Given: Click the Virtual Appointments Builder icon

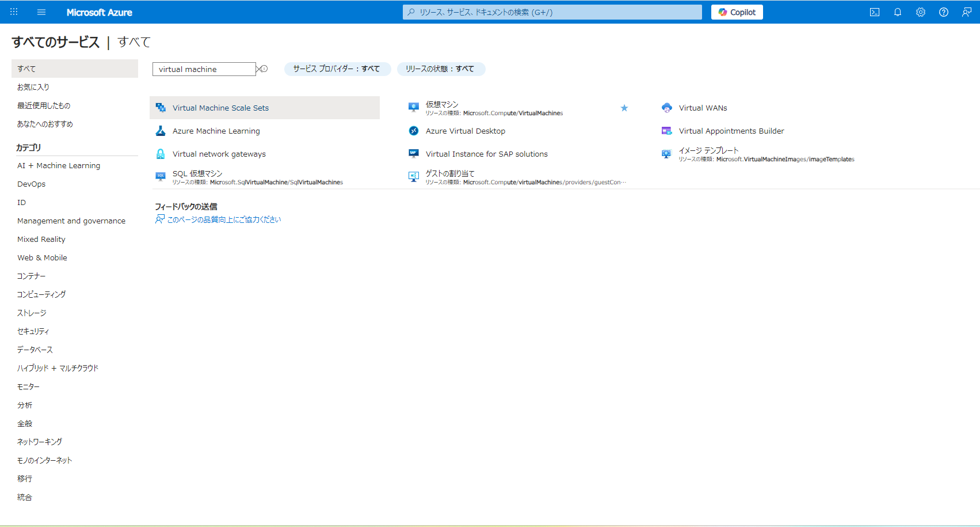Looking at the screenshot, I should pos(667,131).
